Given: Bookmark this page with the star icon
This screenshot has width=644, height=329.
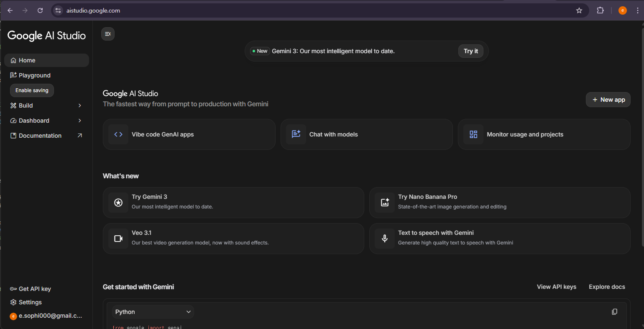Looking at the screenshot, I should click(579, 10).
